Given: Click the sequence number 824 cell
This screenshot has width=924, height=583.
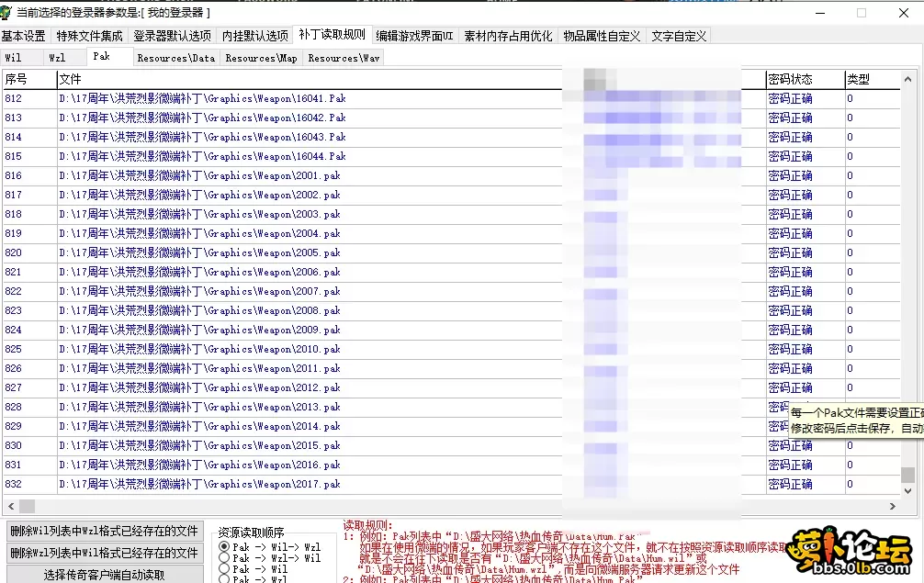Looking at the screenshot, I should (x=14, y=330).
